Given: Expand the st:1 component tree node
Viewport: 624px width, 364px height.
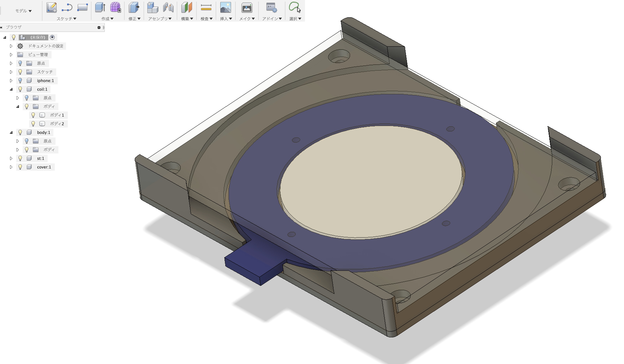Looking at the screenshot, I should coord(11,158).
